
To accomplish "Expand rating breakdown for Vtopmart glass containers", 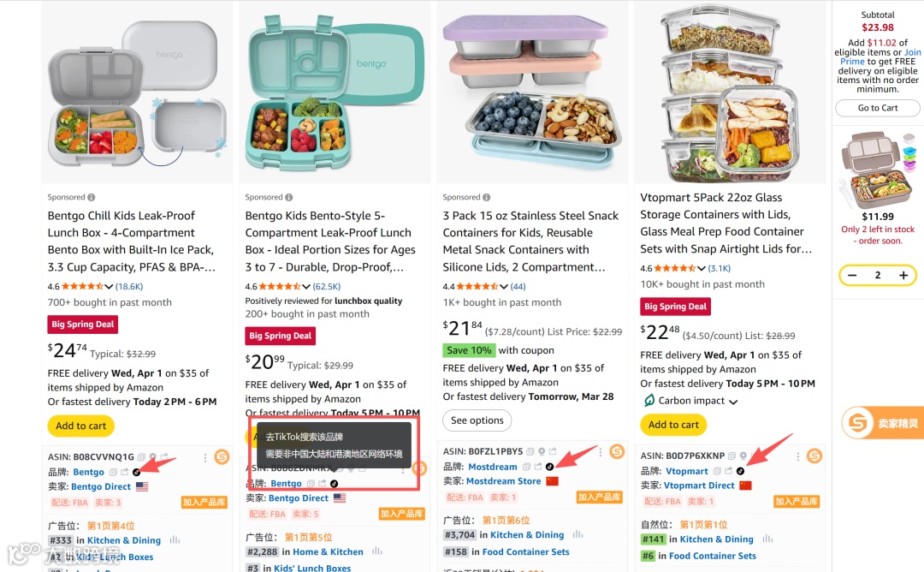I will click(702, 268).
